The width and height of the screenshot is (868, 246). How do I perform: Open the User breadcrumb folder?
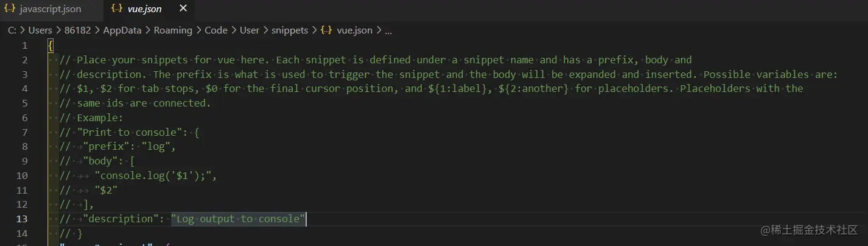[251, 30]
